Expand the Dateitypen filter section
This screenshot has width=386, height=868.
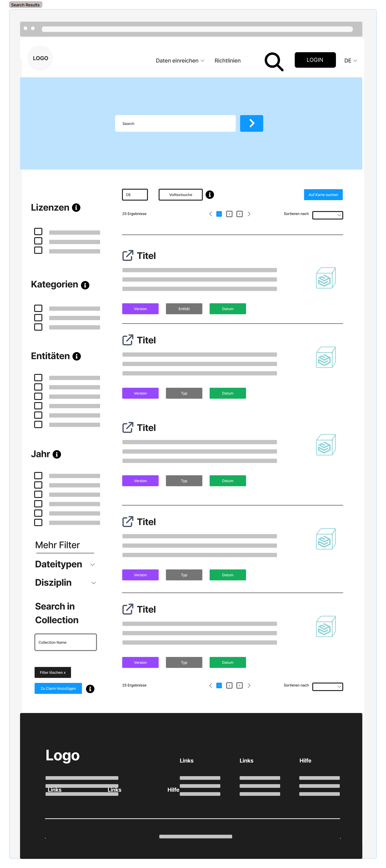[x=93, y=565]
